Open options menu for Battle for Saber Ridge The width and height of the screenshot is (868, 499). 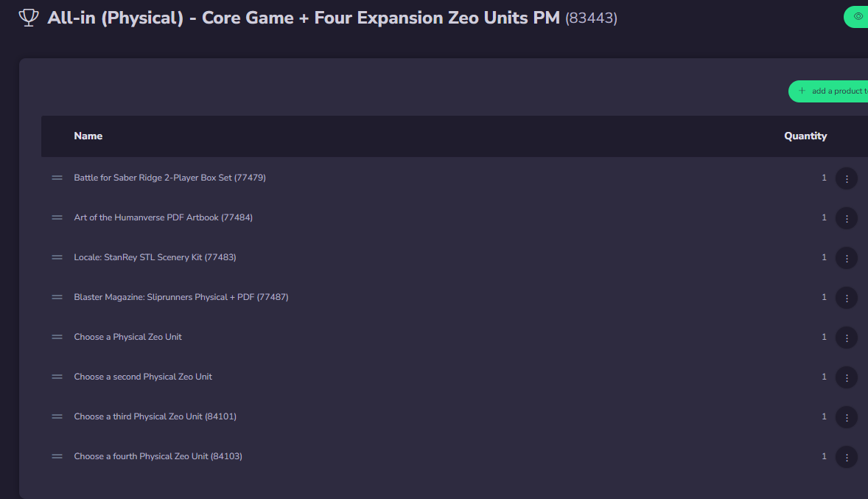[x=847, y=178]
